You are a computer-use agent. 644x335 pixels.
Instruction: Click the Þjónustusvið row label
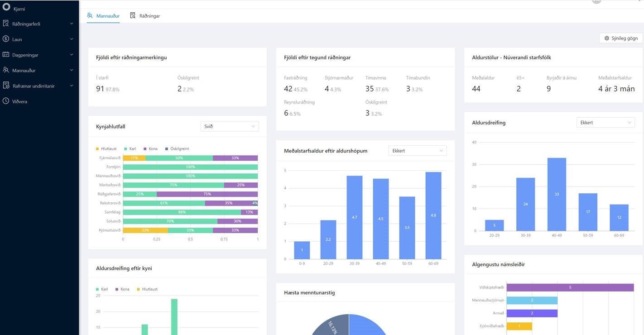110,230
